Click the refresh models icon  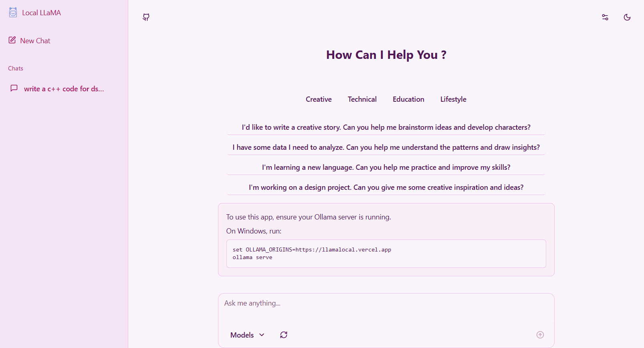(284, 335)
